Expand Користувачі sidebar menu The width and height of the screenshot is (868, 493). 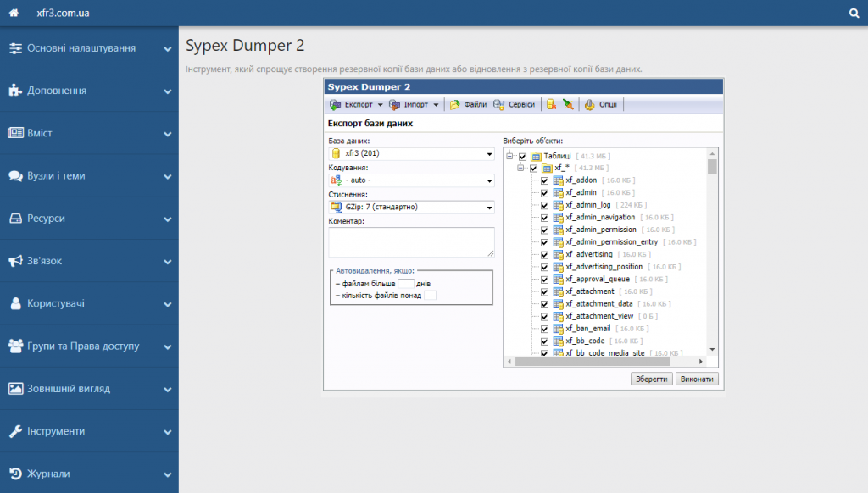tap(89, 303)
